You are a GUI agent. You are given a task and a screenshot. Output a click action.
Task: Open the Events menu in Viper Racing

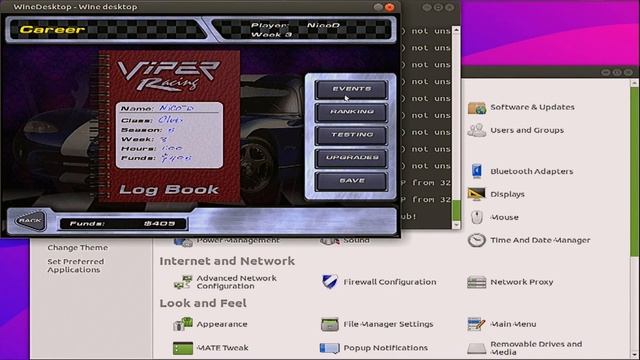click(351, 89)
